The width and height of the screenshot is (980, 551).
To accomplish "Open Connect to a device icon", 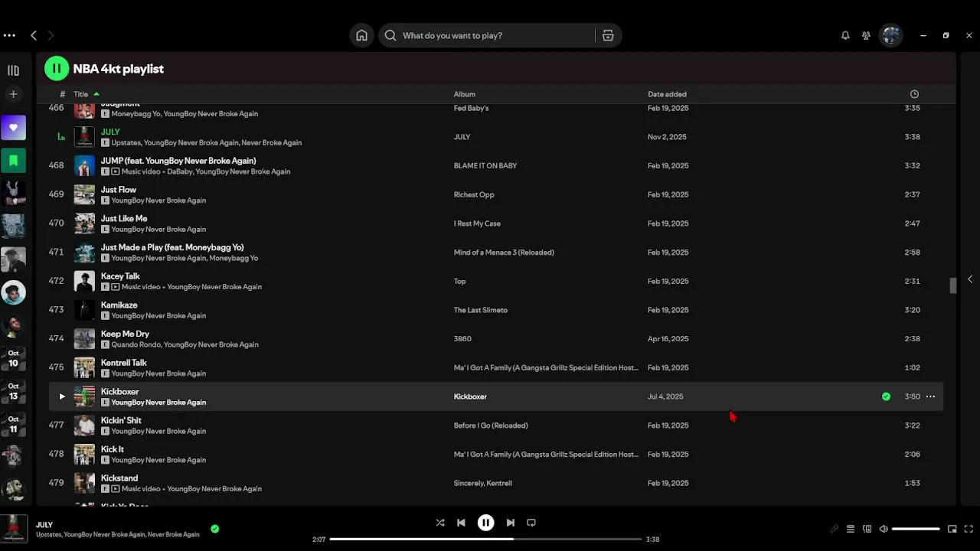I will [x=867, y=529].
